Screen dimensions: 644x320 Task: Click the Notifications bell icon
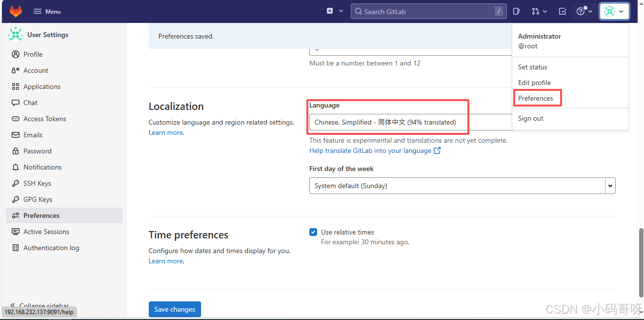click(x=15, y=167)
